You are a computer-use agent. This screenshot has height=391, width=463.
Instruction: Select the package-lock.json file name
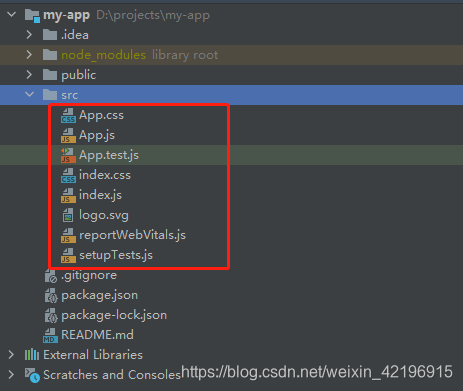coord(114,316)
